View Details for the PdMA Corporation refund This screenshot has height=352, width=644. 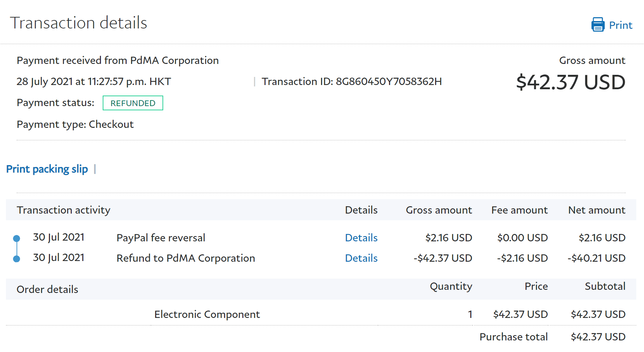(361, 258)
